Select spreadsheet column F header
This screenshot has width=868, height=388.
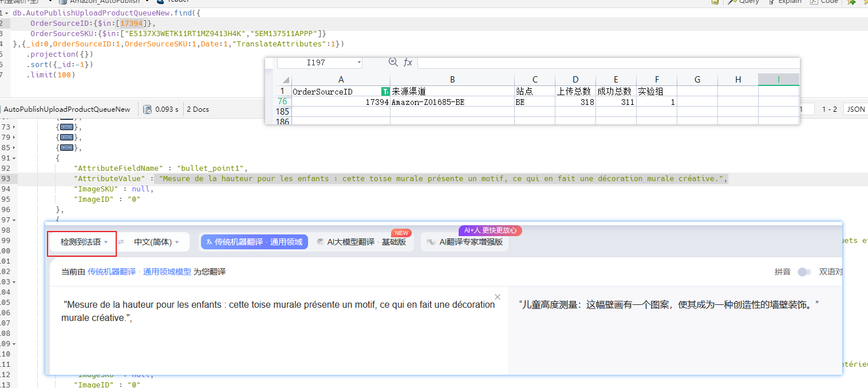coord(657,80)
